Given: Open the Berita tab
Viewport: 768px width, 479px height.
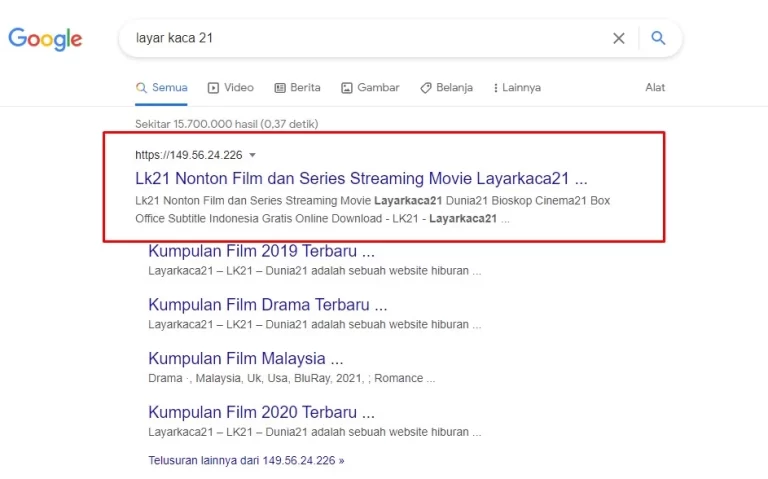Looking at the screenshot, I should click(297, 88).
